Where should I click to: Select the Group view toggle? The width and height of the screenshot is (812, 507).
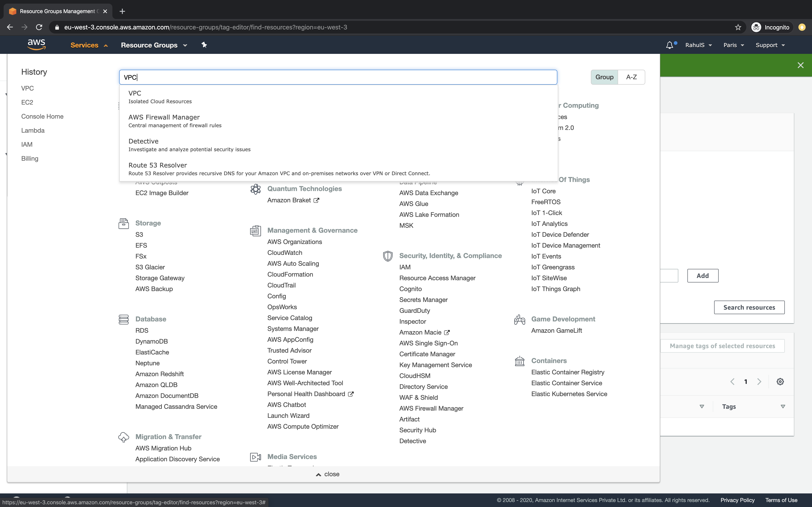coord(604,77)
